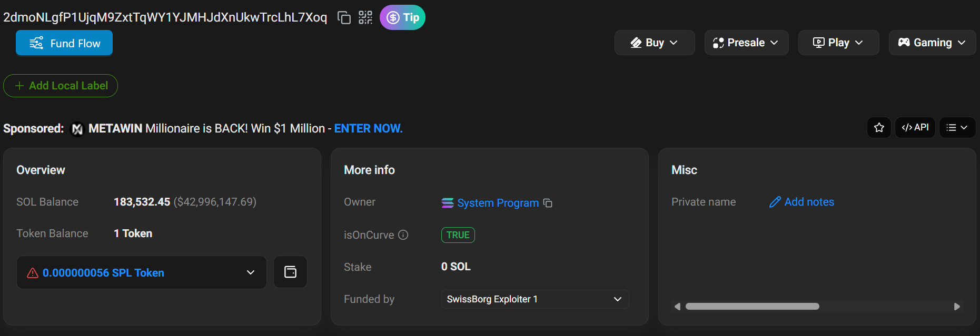The width and height of the screenshot is (980, 336).
Task: Add address to favorites with star icon
Action: pyautogui.click(x=879, y=128)
